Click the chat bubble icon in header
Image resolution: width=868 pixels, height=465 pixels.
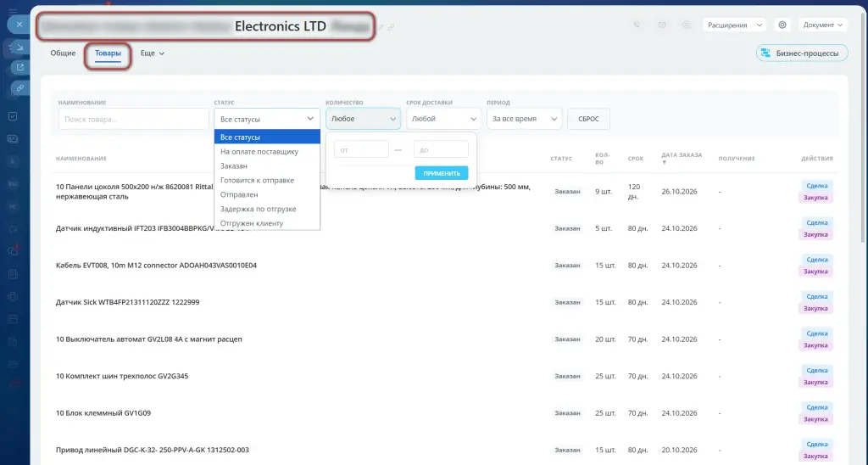687,25
